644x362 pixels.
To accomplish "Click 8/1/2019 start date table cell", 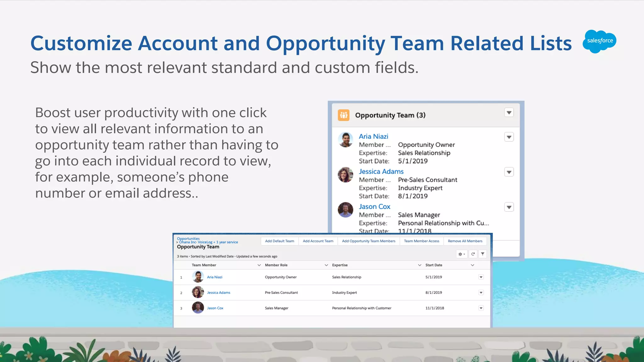I will 434,293.
